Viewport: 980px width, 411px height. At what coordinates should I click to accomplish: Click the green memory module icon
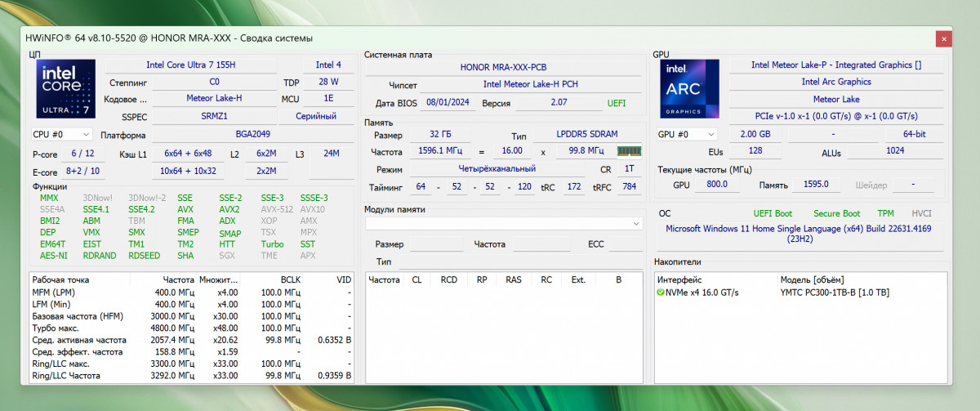click(x=628, y=151)
